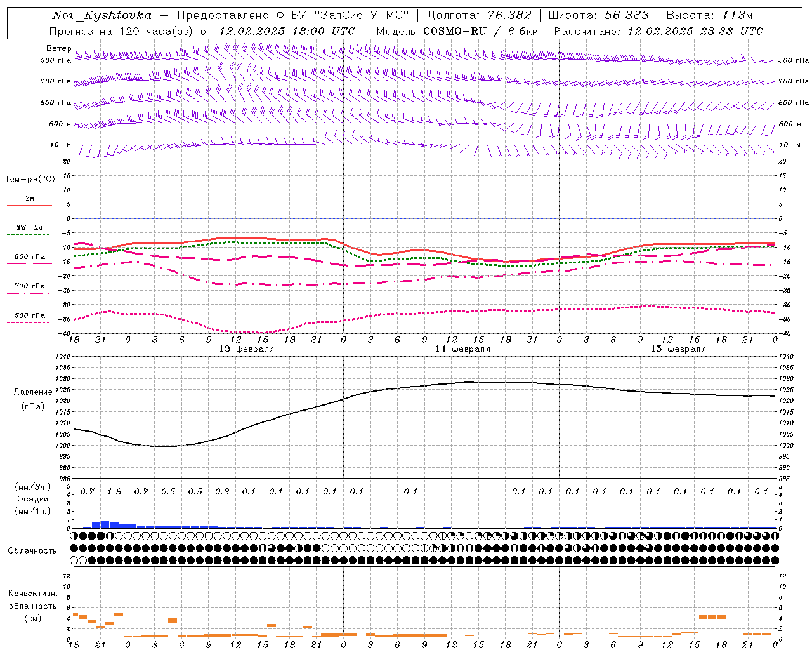Viewport: 812px width, 650px height.
Task: Select the Давление chart label
Action: tap(32, 392)
